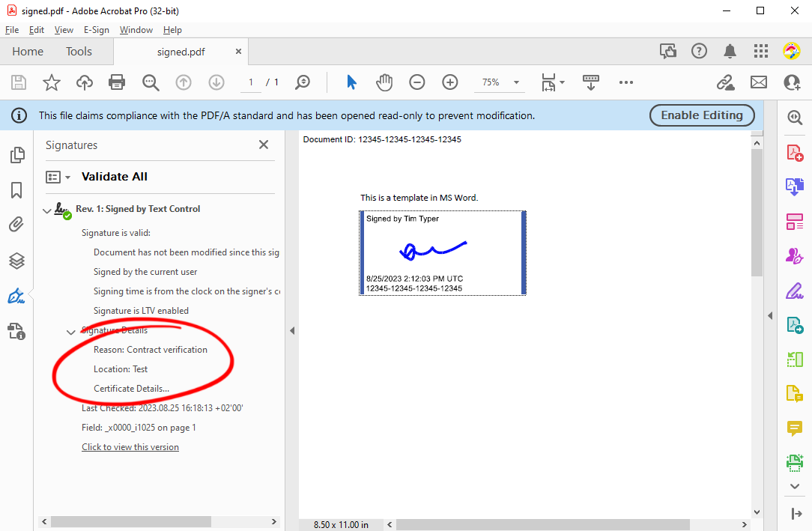Share file with others icon

[793, 82]
